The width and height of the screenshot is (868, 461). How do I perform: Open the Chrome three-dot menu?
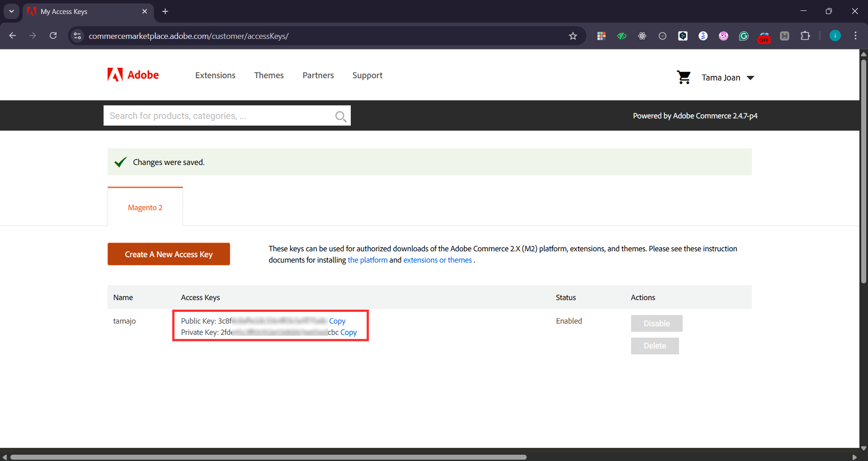pos(855,36)
